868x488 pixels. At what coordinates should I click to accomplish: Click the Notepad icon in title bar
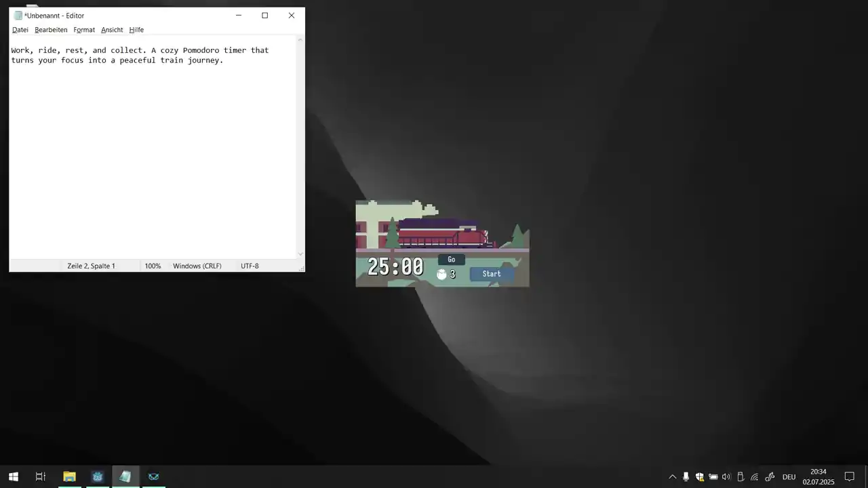coord(18,16)
